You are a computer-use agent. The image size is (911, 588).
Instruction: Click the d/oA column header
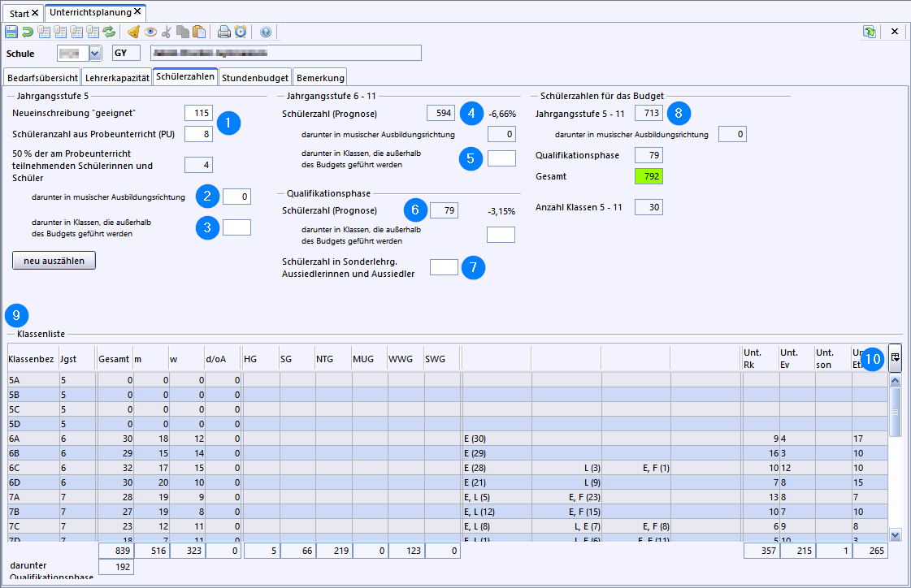tap(223, 359)
